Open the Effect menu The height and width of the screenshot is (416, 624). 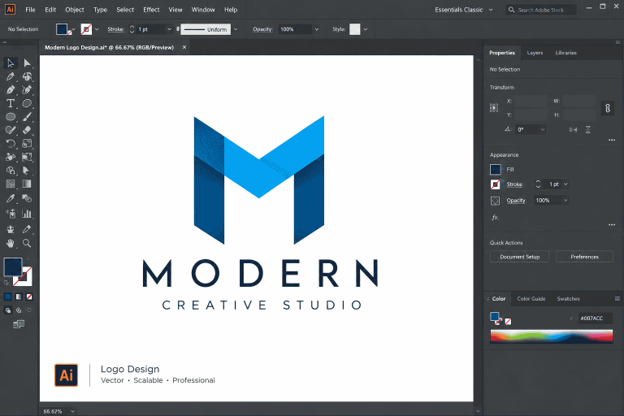(151, 10)
